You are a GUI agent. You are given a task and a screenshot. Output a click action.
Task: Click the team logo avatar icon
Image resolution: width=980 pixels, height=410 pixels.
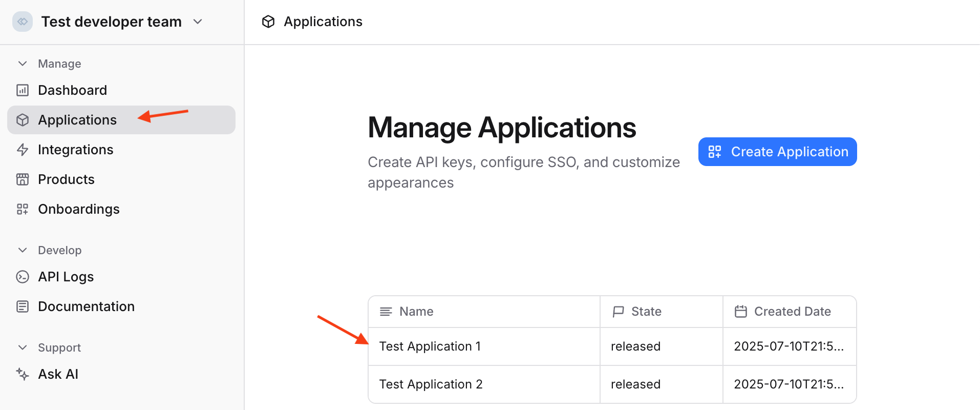tap(23, 22)
